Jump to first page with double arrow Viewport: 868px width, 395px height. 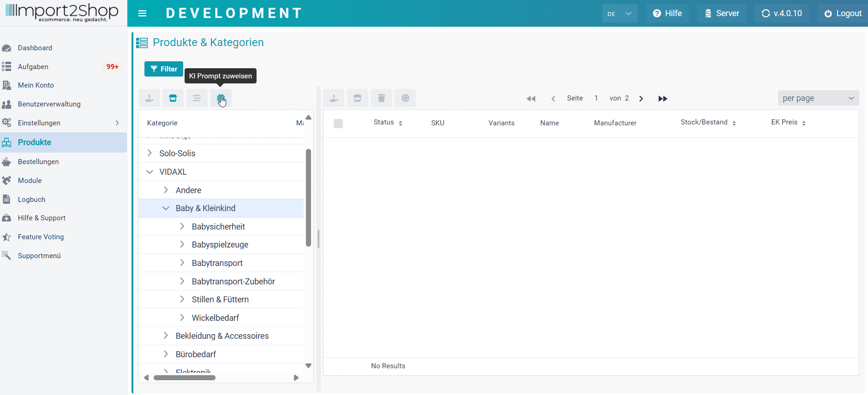[531, 99]
